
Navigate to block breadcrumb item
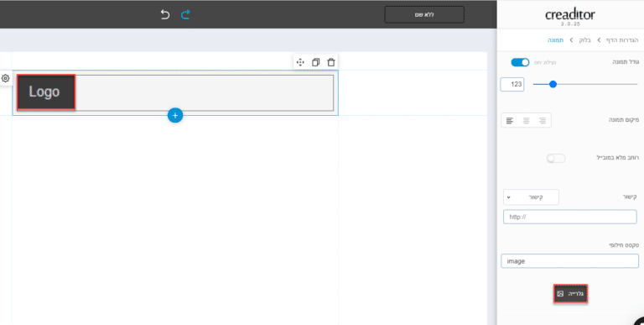584,40
